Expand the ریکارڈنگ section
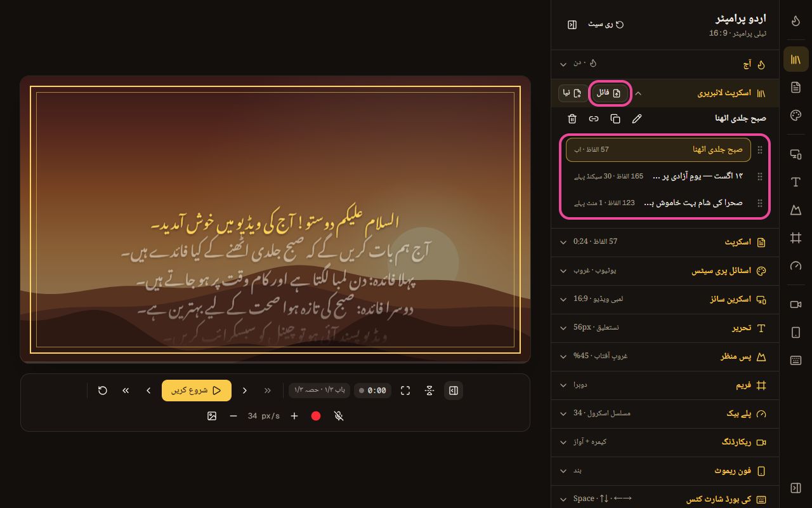The height and width of the screenshot is (508, 812). pos(665,442)
